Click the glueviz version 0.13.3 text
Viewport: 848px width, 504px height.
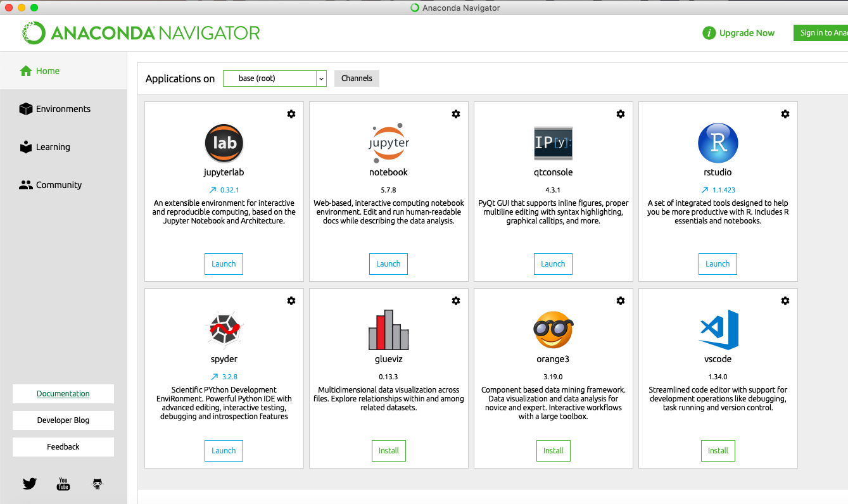[388, 377]
